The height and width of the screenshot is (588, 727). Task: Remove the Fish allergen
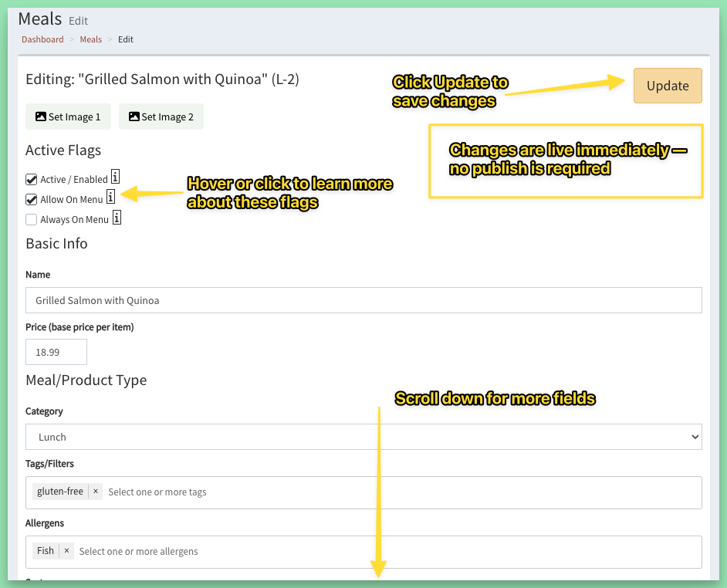67,550
